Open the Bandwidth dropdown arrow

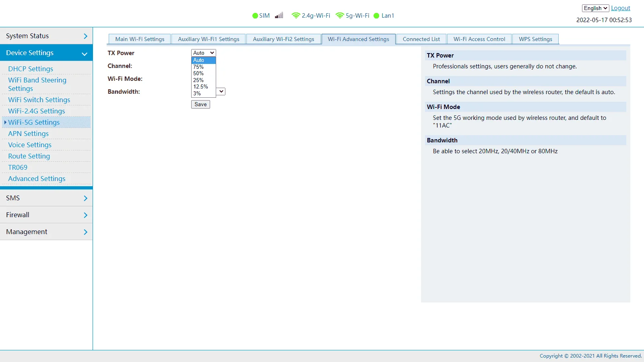221,91
